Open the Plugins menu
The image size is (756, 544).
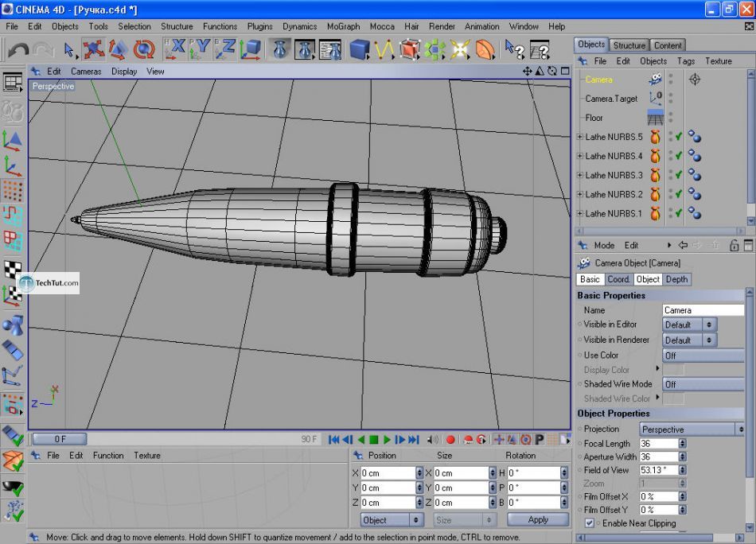point(260,26)
